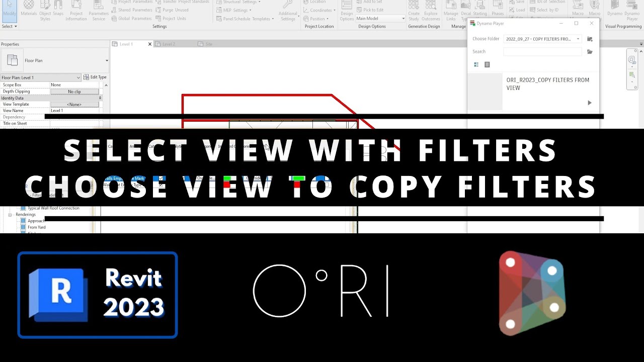Click the No clip Depth Clipping button
This screenshot has width=644, height=362.
click(x=74, y=92)
